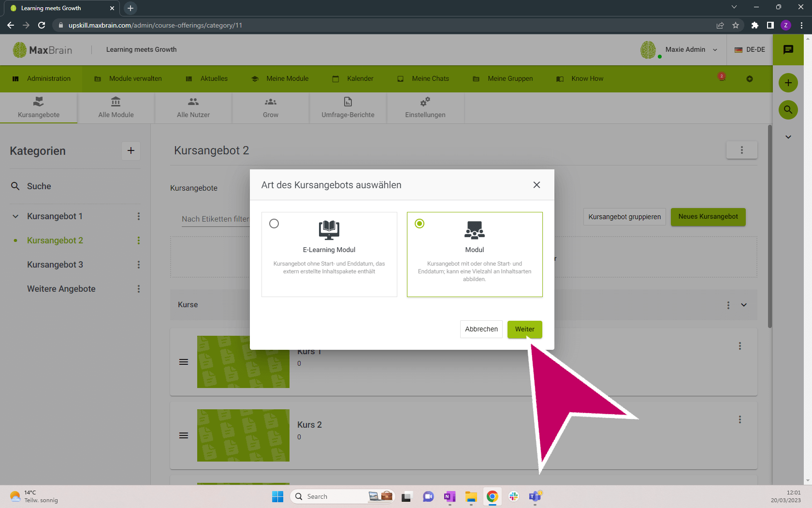This screenshot has height=508, width=812.
Task: Add a new category with plus button
Action: pos(130,150)
